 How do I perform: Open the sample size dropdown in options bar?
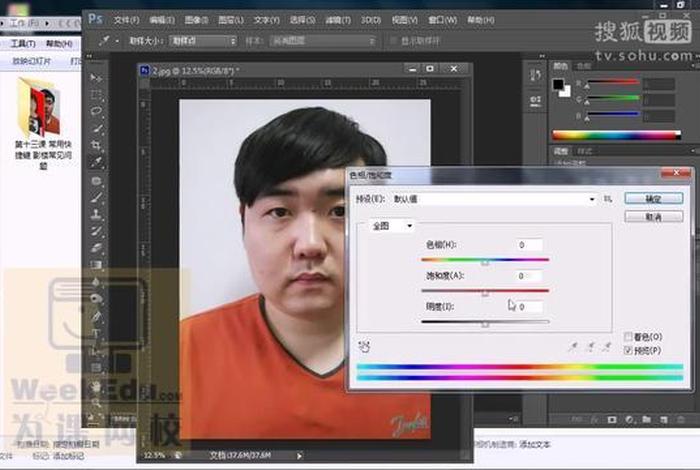pyautogui.click(x=203, y=41)
